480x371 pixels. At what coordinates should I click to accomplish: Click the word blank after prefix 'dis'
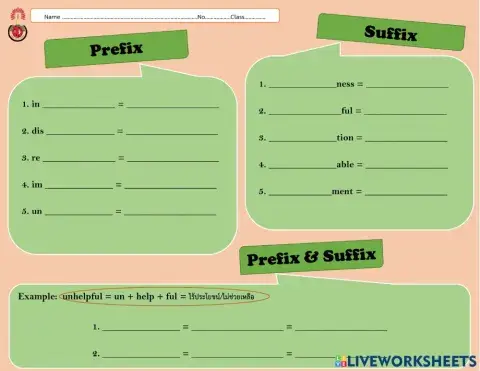(x=80, y=131)
